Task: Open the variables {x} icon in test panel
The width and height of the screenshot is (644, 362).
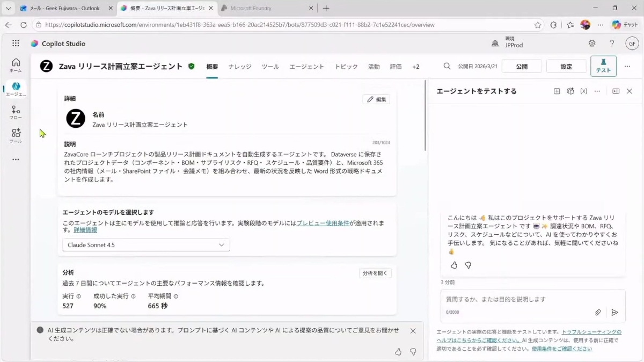Action: point(583,91)
